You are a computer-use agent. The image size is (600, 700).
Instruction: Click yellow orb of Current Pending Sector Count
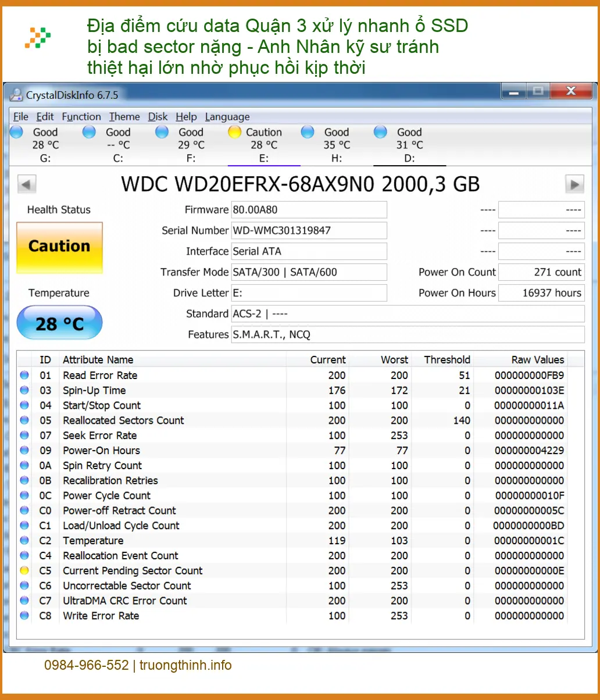point(24,570)
